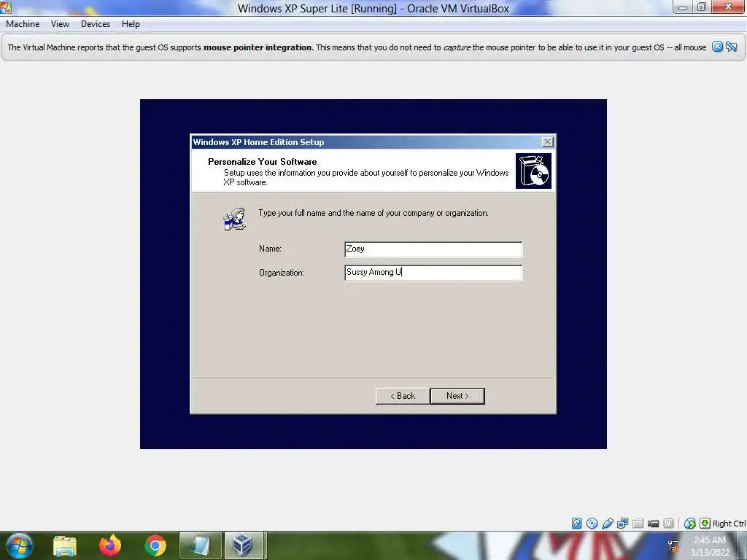Click the gray virtualization features status icon

[x=668, y=524]
